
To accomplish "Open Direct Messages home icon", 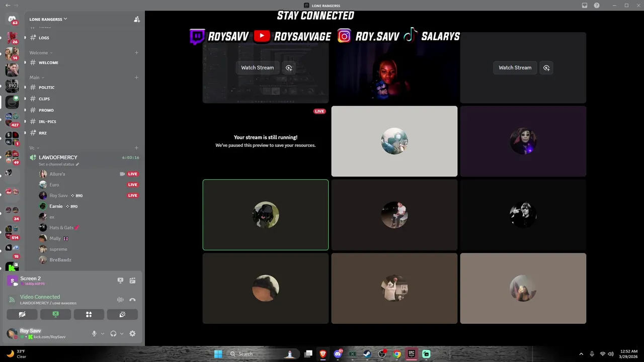I will [12, 19].
